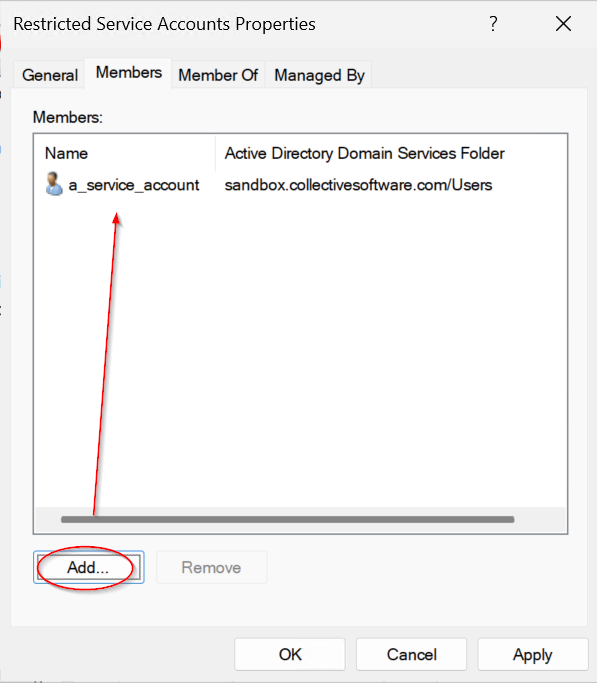Apply the group membership changes
597x683 pixels.
coord(533,654)
